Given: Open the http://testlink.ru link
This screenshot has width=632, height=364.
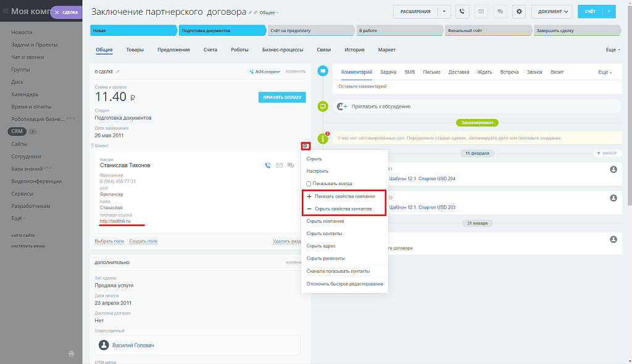Looking at the screenshot, I should (115, 221).
